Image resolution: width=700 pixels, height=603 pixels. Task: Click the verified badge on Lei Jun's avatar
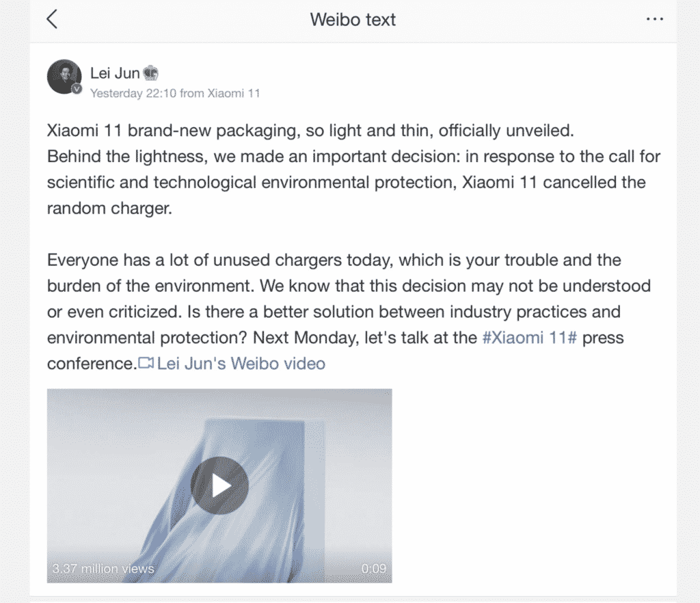pos(77,89)
